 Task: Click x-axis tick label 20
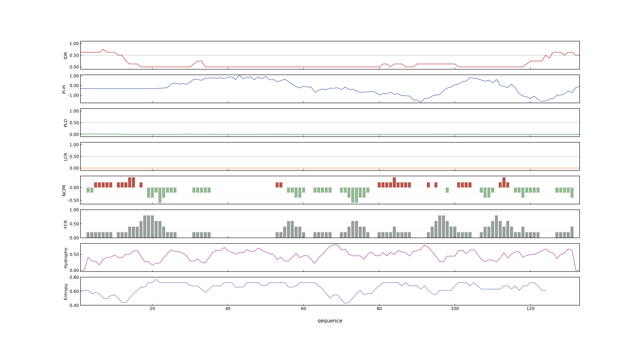(152, 309)
